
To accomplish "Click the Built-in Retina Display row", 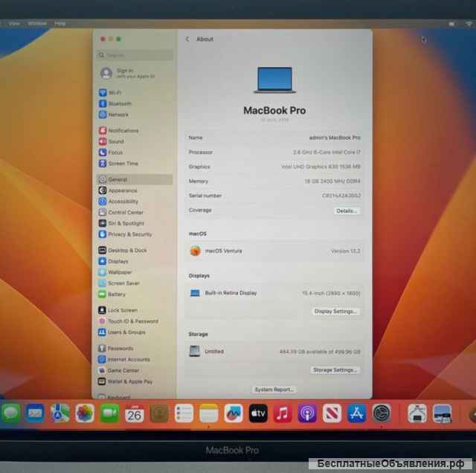I will click(274, 293).
